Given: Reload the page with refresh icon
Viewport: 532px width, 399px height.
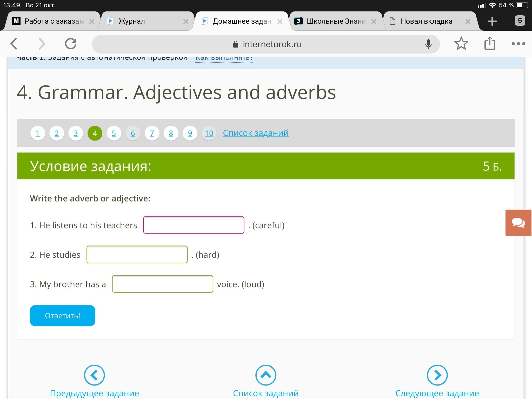Looking at the screenshot, I should 71,44.
